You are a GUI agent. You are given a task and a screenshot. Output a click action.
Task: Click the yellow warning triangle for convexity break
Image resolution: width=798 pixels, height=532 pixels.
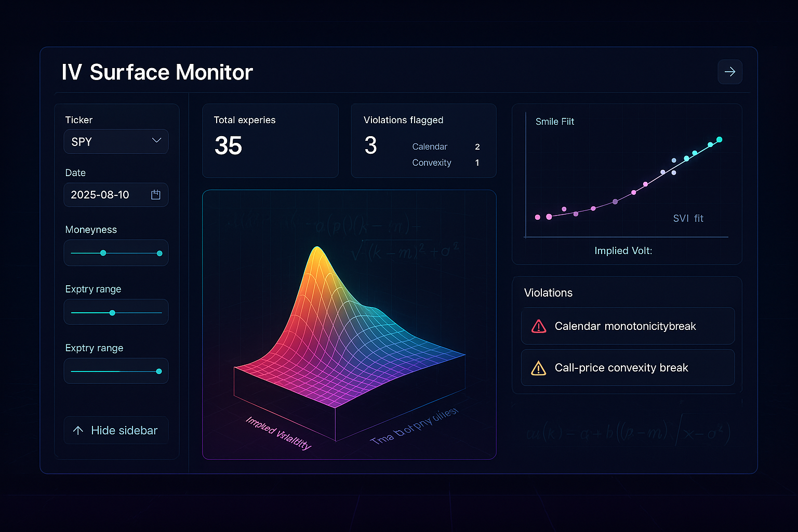click(x=539, y=368)
